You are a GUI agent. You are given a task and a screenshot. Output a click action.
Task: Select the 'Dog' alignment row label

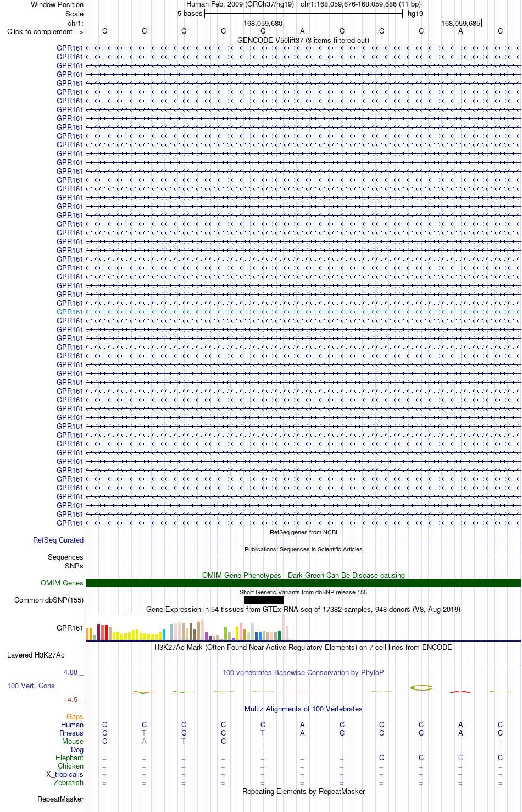click(77, 749)
